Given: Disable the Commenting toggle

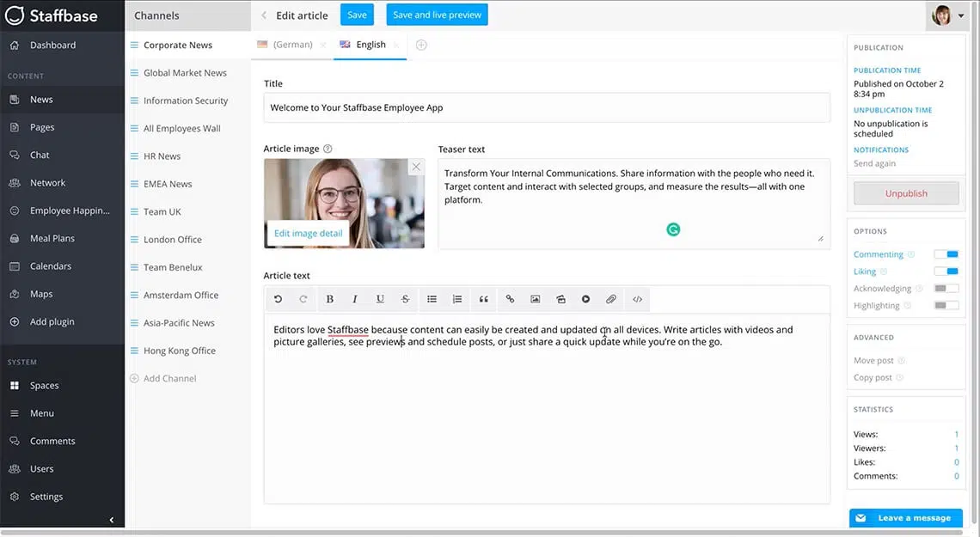Looking at the screenshot, I should 946,254.
